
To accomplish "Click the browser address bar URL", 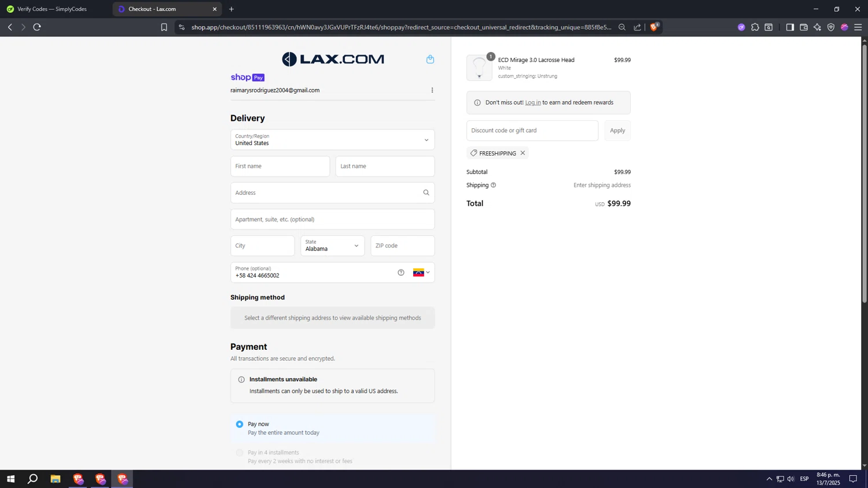I will coord(401,27).
